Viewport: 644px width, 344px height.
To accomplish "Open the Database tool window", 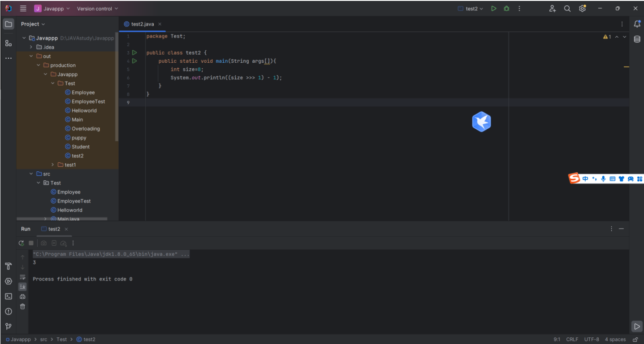I will point(637,39).
